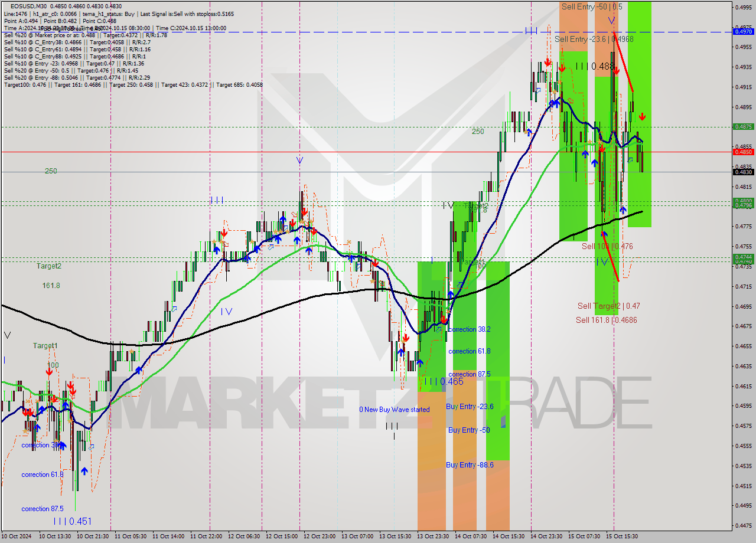Click the 'Sell %10 @ C_Entry38: 0.4866' line
756x543 pixels.
(77, 42)
